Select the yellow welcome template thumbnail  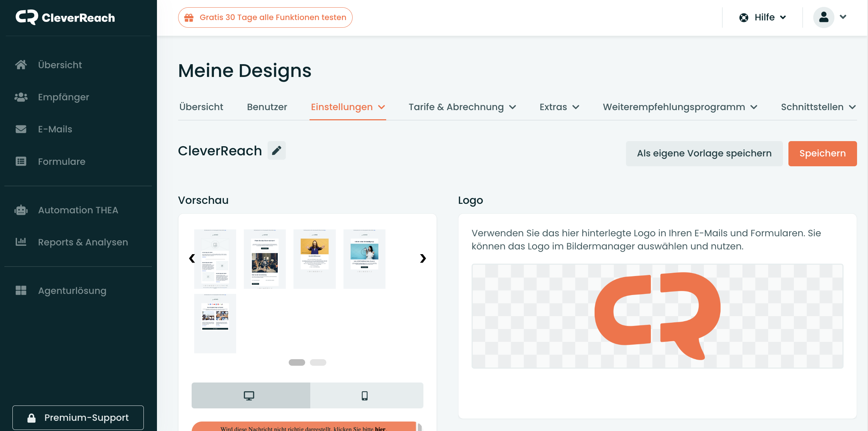point(315,259)
